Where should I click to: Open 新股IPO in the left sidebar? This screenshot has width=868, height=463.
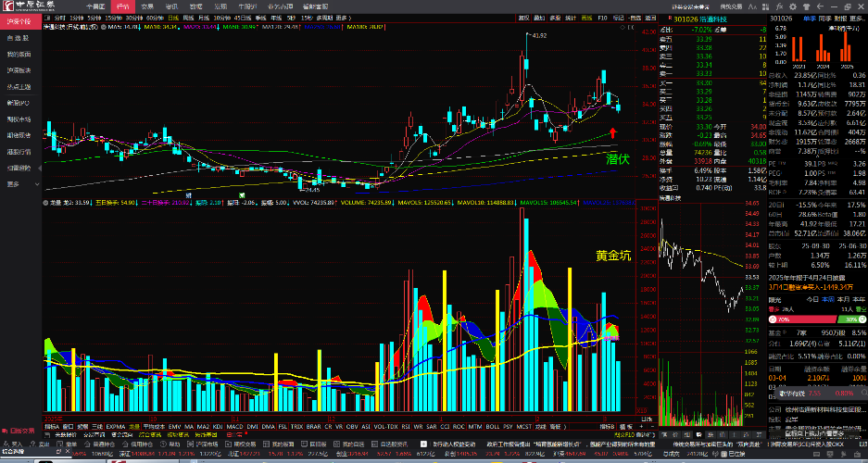[19, 103]
